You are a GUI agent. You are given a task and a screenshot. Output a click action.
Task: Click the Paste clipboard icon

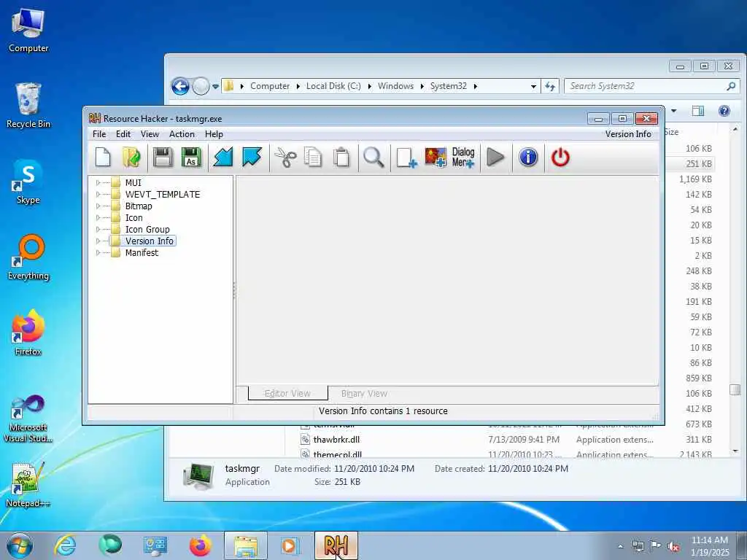(x=341, y=157)
